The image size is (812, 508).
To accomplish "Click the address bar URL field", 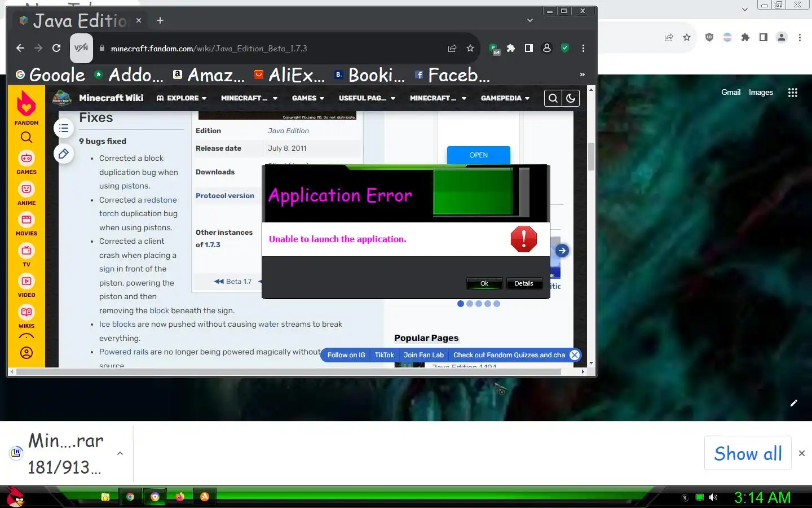I will click(x=271, y=49).
